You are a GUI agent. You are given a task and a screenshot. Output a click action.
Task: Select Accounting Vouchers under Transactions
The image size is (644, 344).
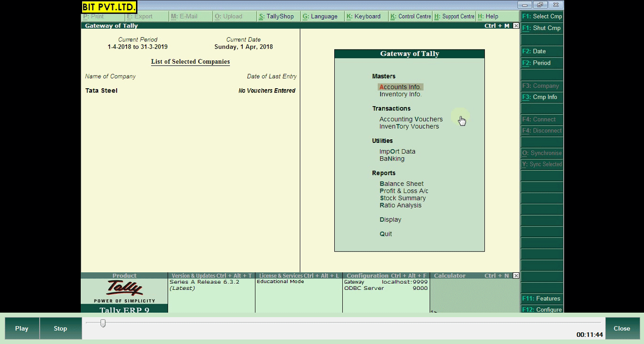coord(411,119)
